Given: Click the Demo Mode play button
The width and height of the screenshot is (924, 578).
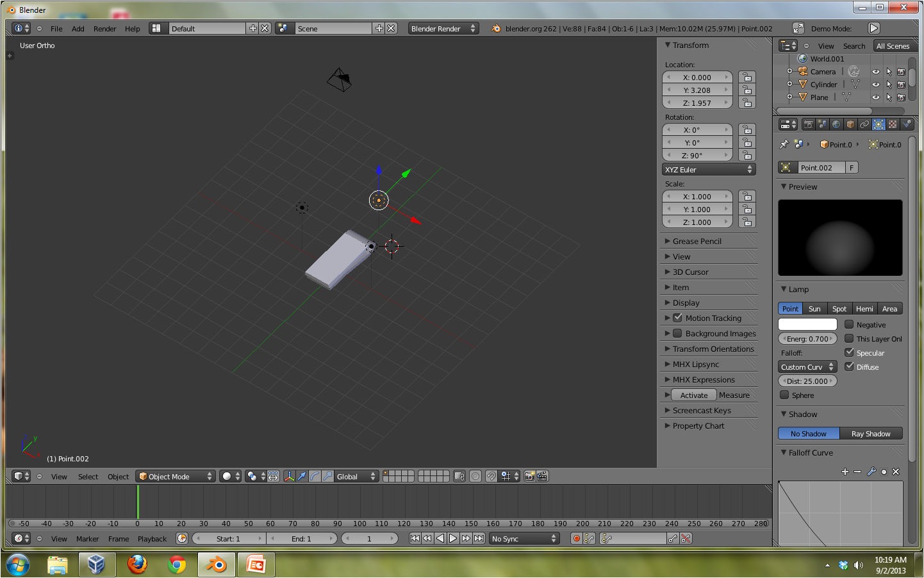Looking at the screenshot, I should click(x=874, y=28).
